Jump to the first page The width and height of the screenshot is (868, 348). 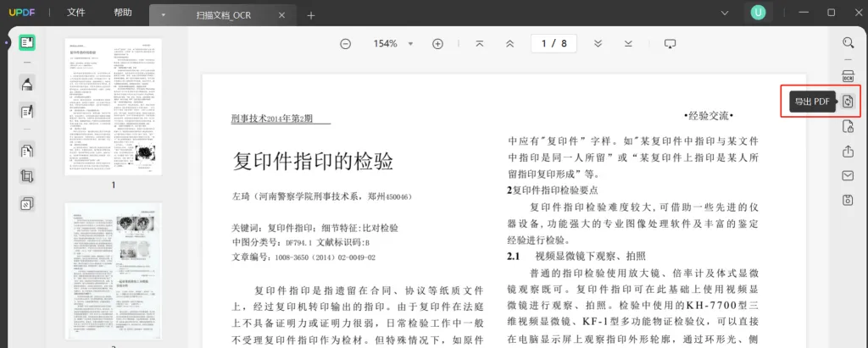point(480,44)
